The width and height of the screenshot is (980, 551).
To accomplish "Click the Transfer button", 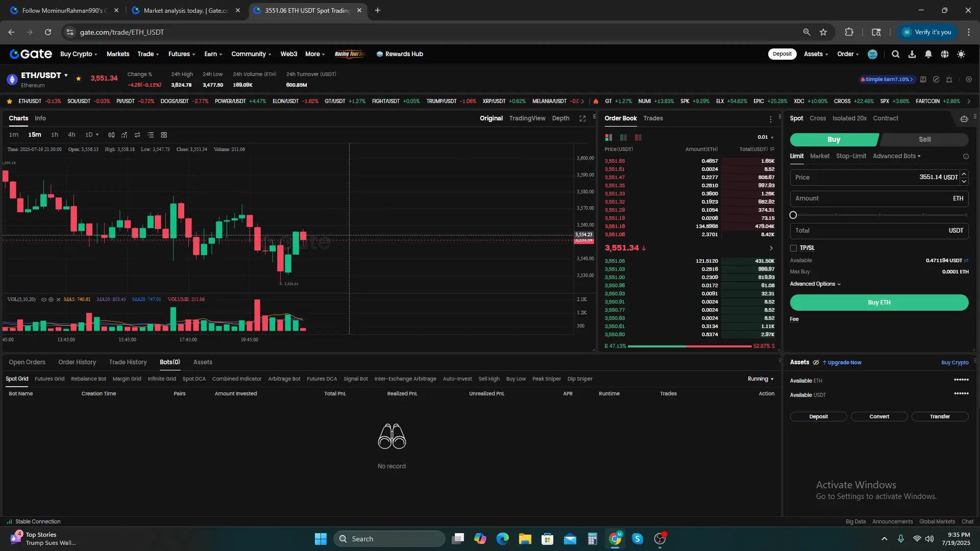I will click(x=940, y=417).
